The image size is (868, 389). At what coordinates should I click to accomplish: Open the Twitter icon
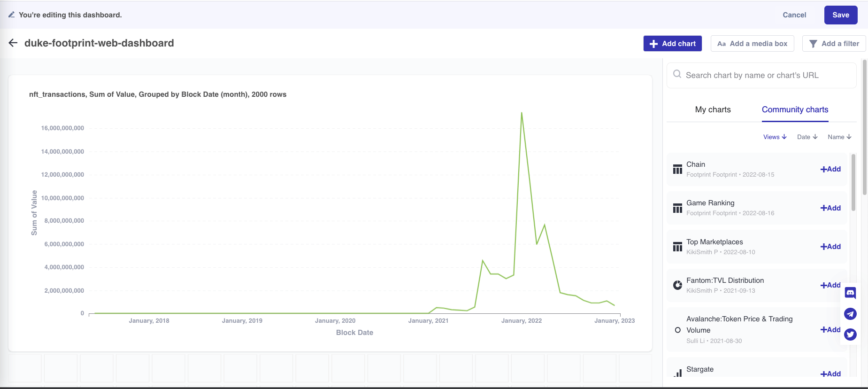pyautogui.click(x=850, y=335)
